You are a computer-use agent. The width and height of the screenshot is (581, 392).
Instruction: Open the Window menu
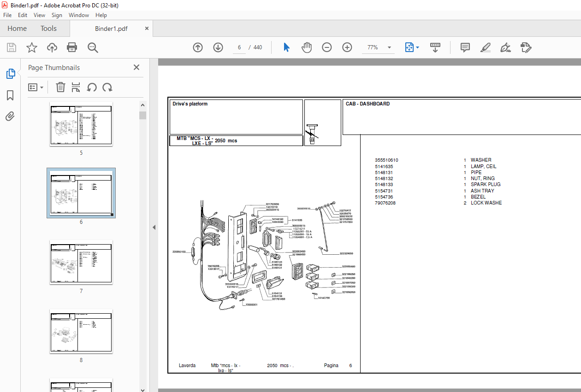(x=79, y=15)
